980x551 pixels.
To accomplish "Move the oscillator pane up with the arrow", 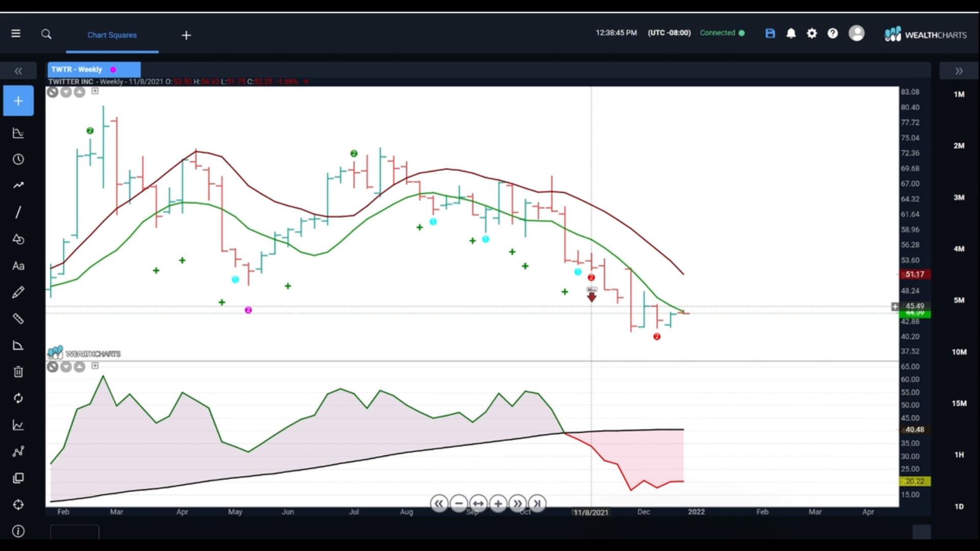I will click(x=79, y=367).
